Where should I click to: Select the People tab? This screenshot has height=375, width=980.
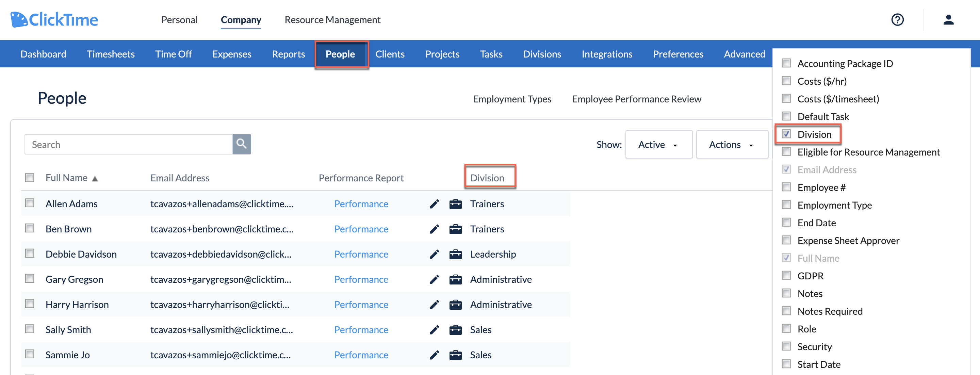340,54
